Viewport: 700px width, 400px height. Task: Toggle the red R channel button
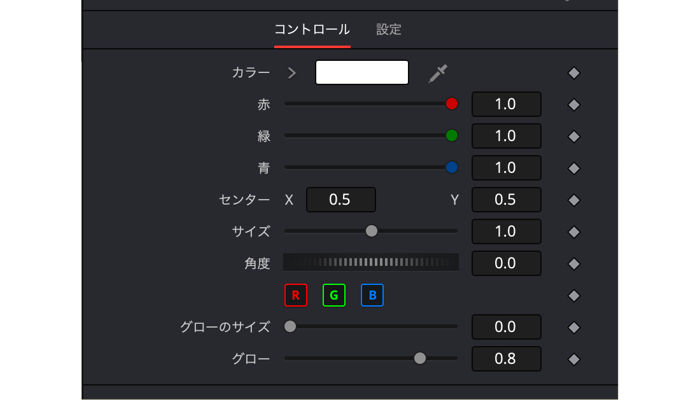(296, 295)
